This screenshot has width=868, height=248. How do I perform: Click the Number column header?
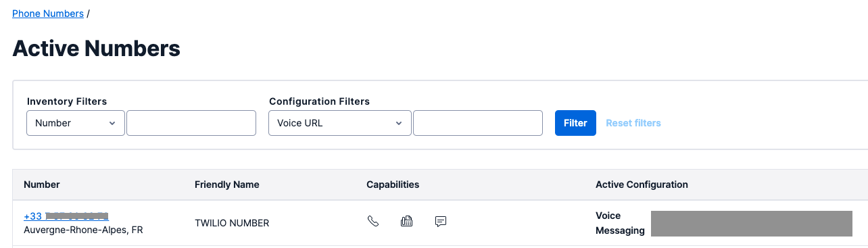pos(42,184)
